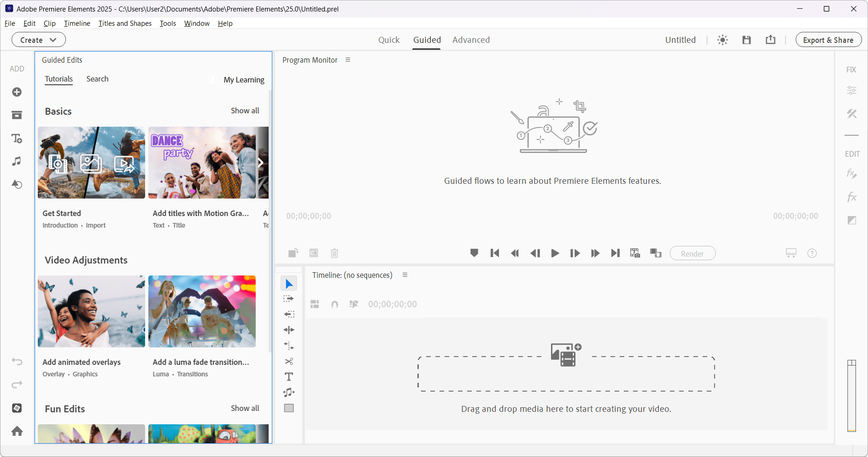Go to the Home screen icon
This screenshot has height=457, width=868.
[17, 431]
